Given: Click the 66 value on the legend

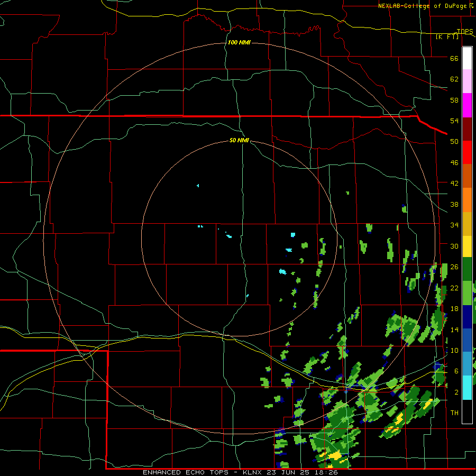Looking at the screenshot, I should pyautogui.click(x=454, y=58).
